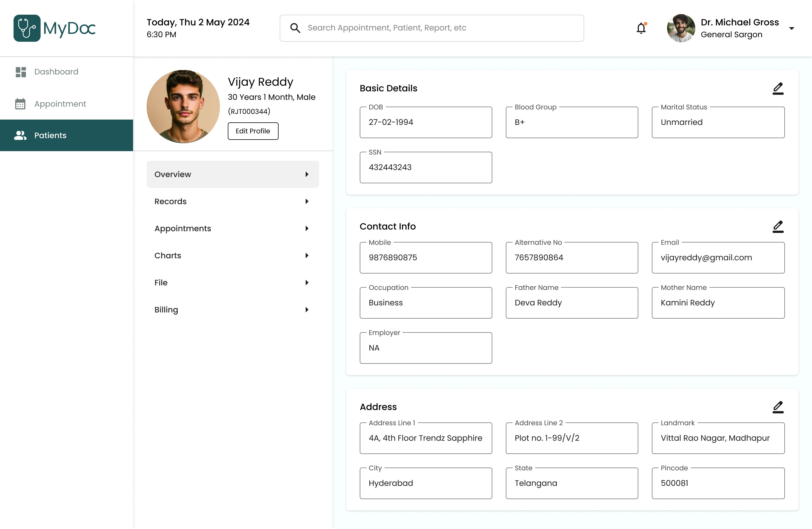
Task: Click the Email field with vijayreddy@gmail.com
Action: pyautogui.click(x=718, y=258)
